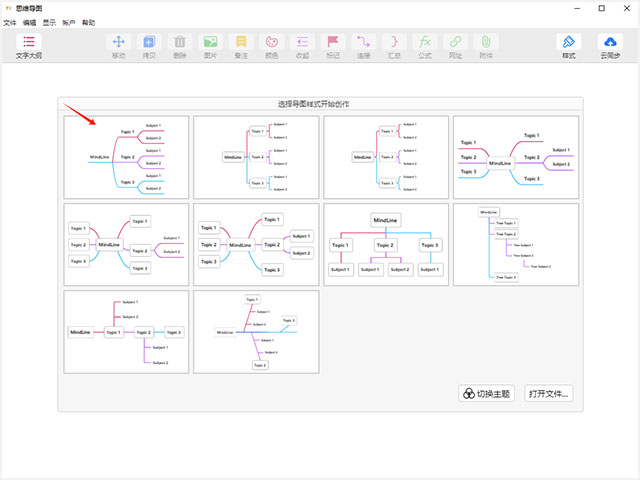Open the Account (帐户) menu

coord(69,23)
